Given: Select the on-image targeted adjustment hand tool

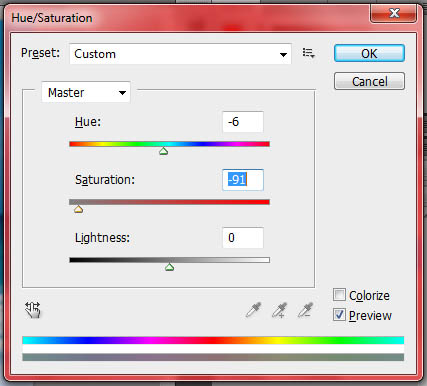Looking at the screenshot, I should pyautogui.click(x=33, y=310).
